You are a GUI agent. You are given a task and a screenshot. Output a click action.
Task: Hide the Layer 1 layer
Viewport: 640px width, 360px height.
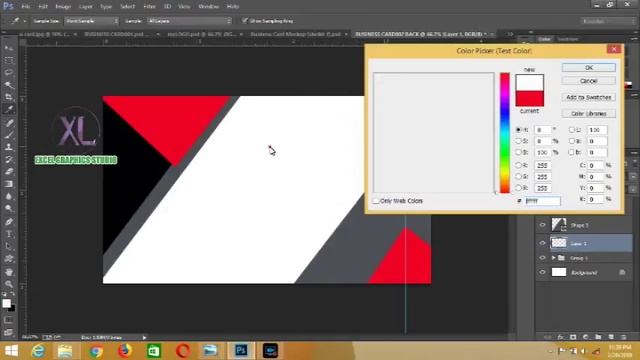(x=542, y=243)
